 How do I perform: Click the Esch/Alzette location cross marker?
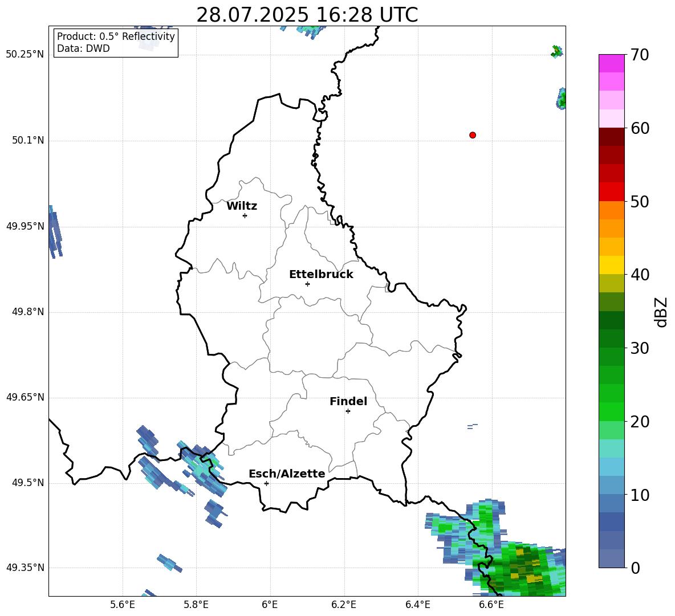(266, 483)
